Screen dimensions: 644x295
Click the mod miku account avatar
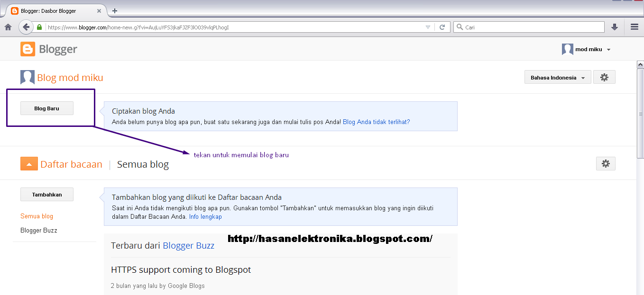pyautogui.click(x=568, y=49)
